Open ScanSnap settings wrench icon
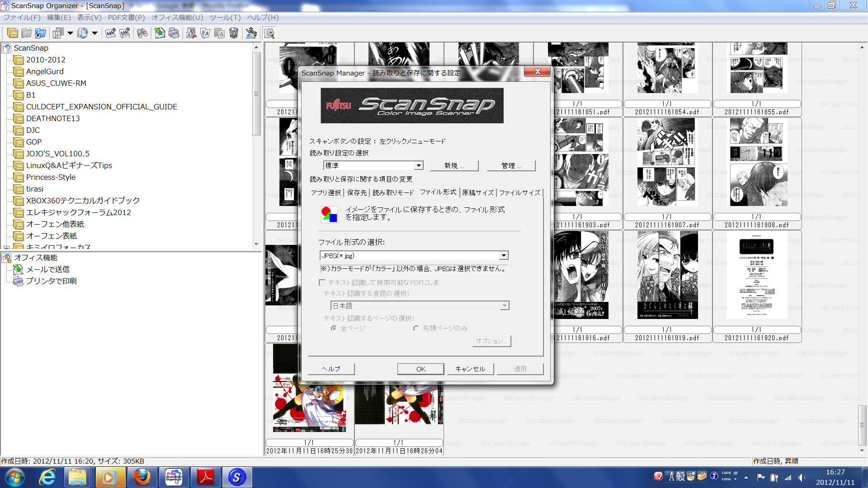Screen dimensions: 868x488 [251, 33]
